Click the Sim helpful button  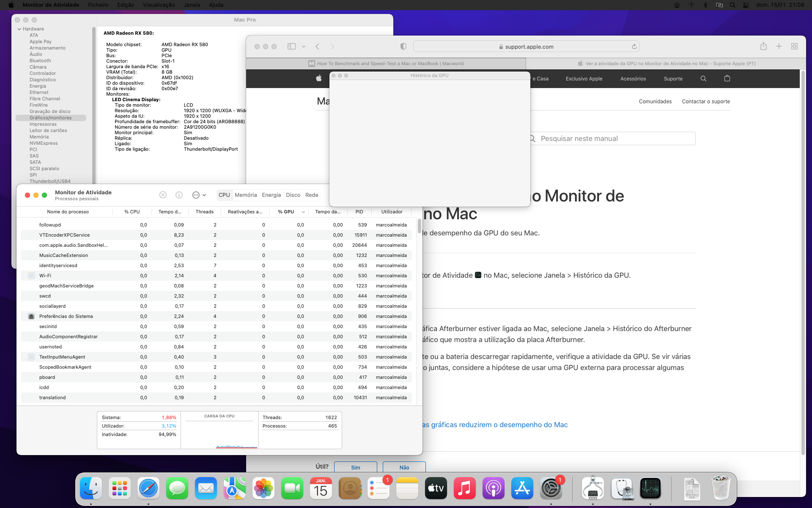point(355,467)
